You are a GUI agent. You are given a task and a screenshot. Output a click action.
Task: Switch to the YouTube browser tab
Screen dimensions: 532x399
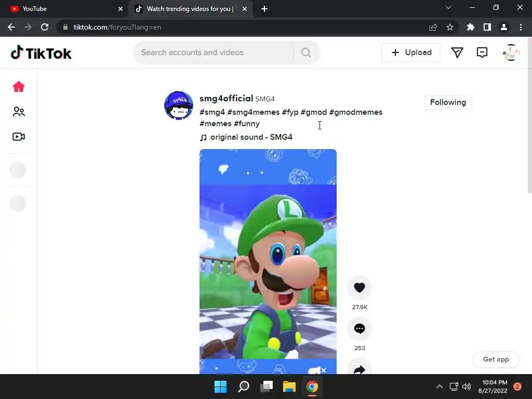[64, 9]
